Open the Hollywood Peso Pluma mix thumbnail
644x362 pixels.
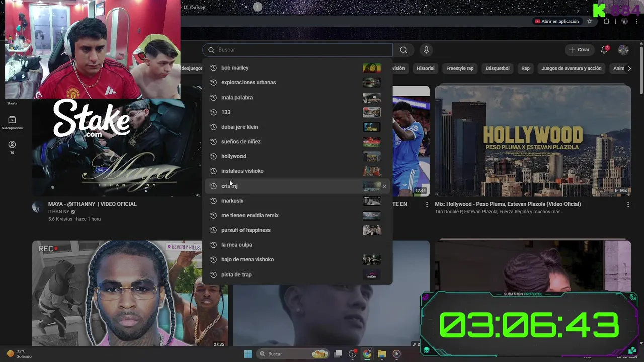[x=533, y=141]
